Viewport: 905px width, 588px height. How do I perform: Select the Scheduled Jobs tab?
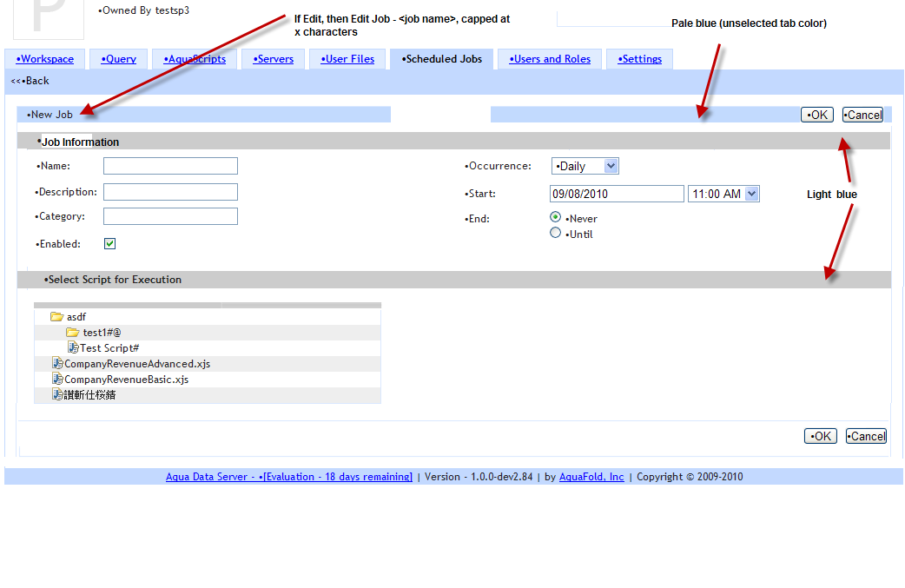[442, 59]
